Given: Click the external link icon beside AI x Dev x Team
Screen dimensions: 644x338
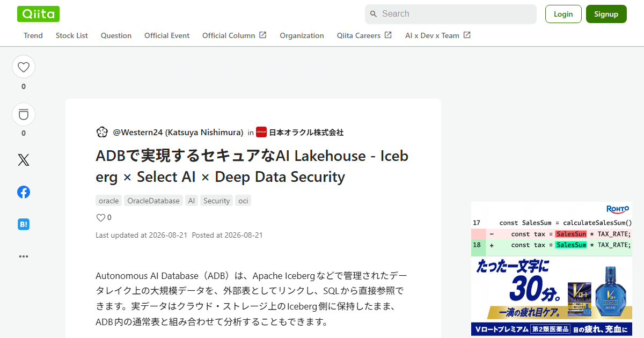Looking at the screenshot, I should click(467, 35).
